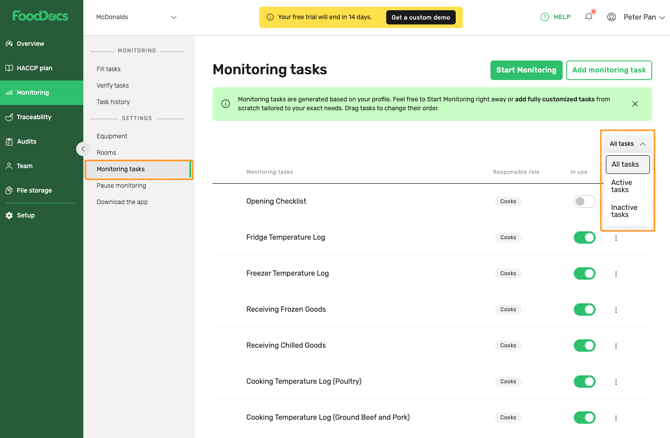Open File storage icon
This screenshot has width=670, height=438.
coord(9,191)
